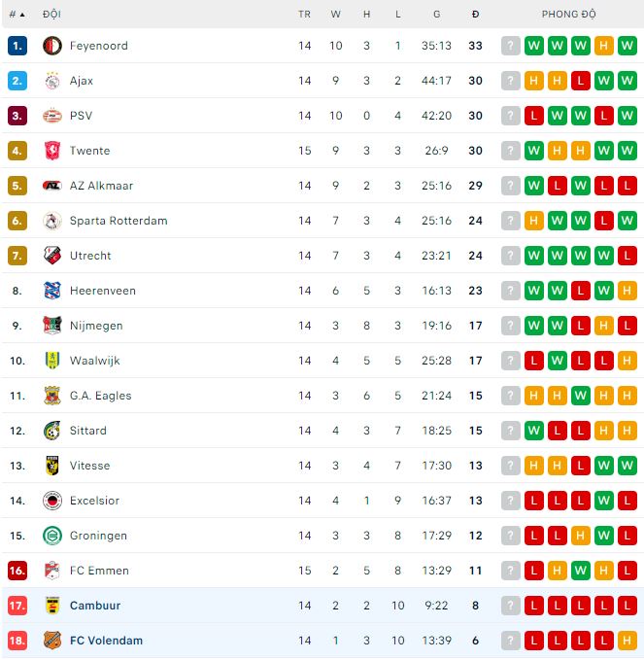The image size is (644, 660).
Task: Open the Cambuur team page link
Action: click(x=95, y=606)
